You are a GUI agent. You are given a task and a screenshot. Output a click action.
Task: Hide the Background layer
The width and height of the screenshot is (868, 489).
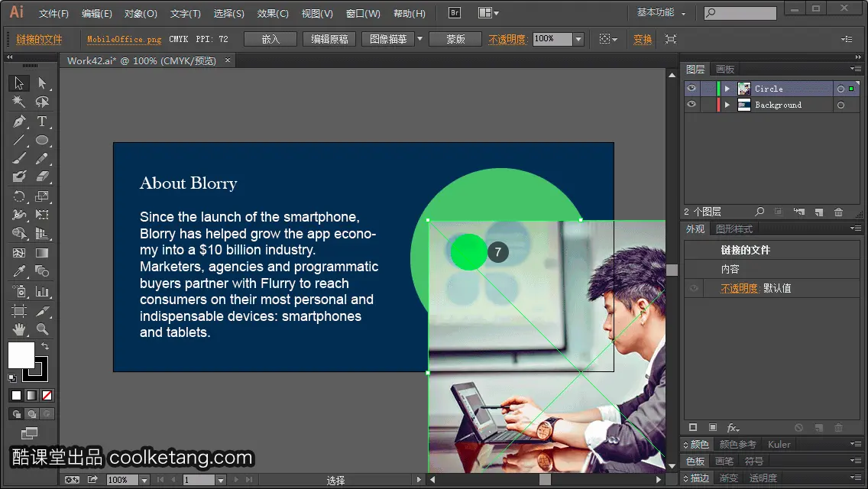pos(691,104)
